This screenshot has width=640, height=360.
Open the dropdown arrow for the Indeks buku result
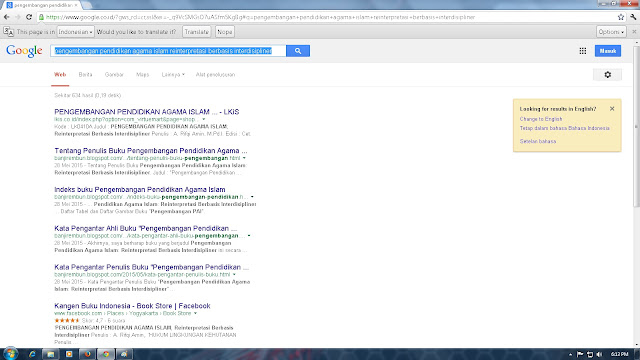click(x=252, y=197)
